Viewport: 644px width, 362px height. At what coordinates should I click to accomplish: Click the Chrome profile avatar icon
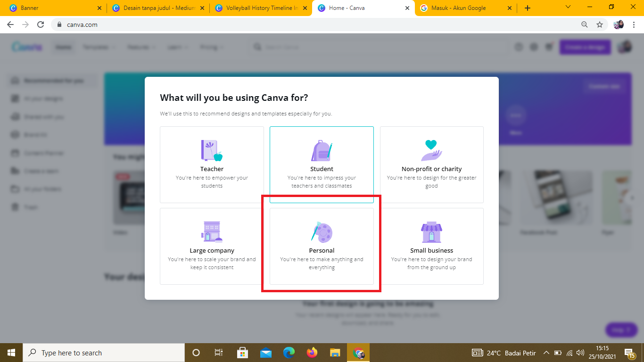click(x=619, y=25)
